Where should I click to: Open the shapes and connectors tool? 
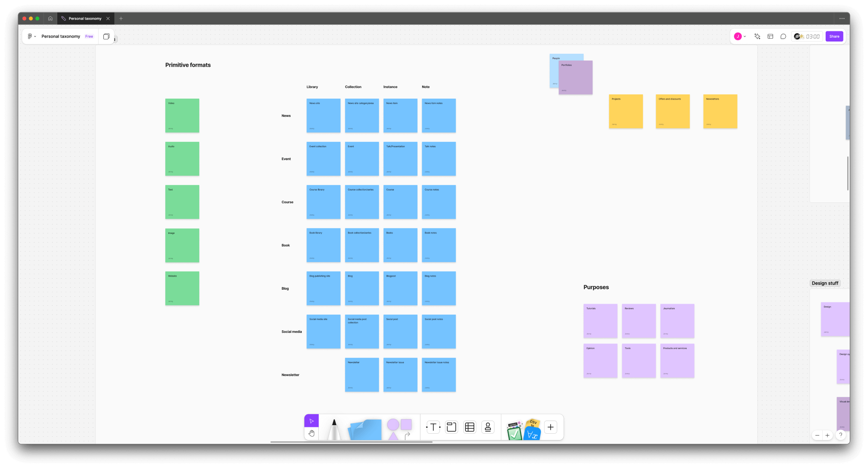[398, 427]
